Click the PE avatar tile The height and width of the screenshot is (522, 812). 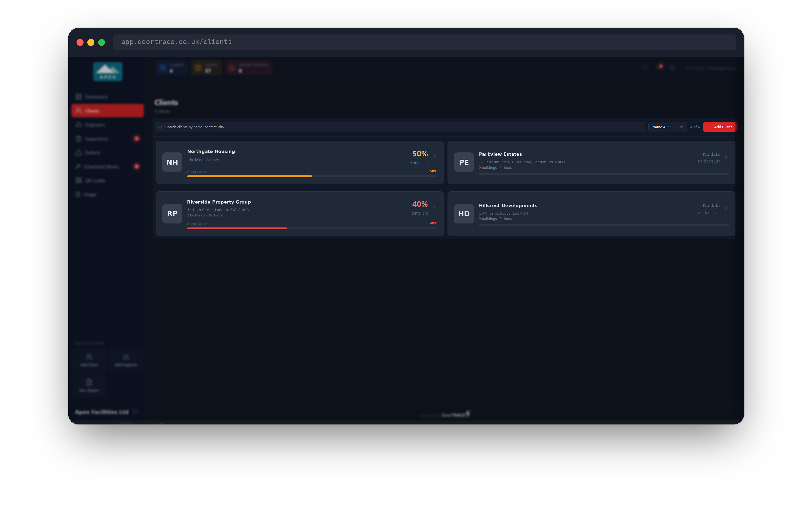pos(464,162)
